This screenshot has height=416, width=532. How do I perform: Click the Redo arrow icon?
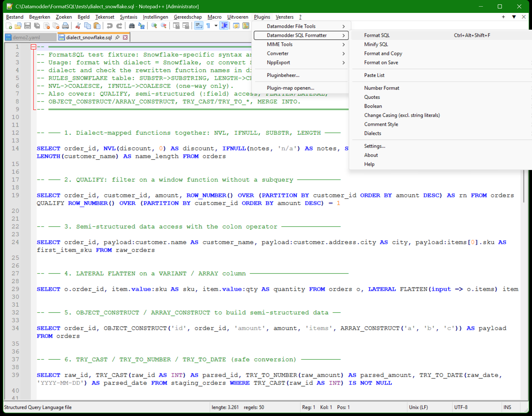(x=119, y=26)
